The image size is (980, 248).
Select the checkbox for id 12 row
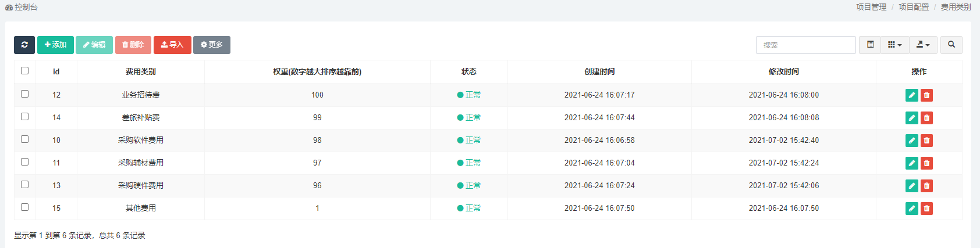(24, 94)
